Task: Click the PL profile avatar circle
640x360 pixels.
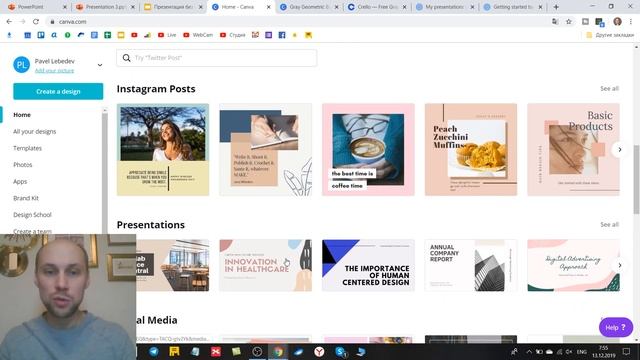Action: pos(22,64)
